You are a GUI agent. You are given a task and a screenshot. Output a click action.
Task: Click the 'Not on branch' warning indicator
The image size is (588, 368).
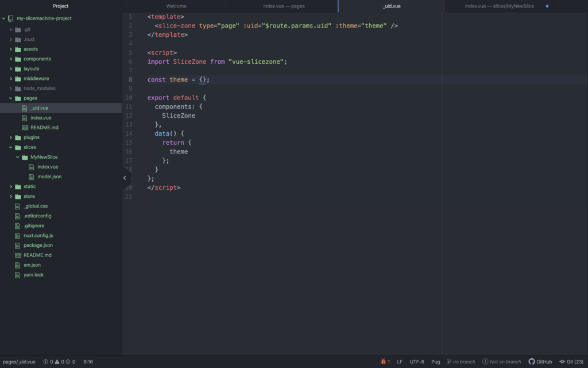pos(501,362)
